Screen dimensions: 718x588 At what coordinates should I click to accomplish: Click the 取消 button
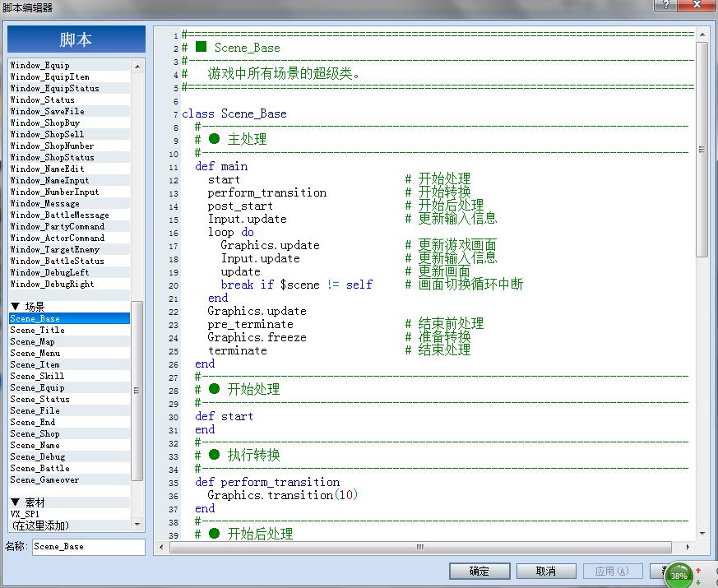546,571
